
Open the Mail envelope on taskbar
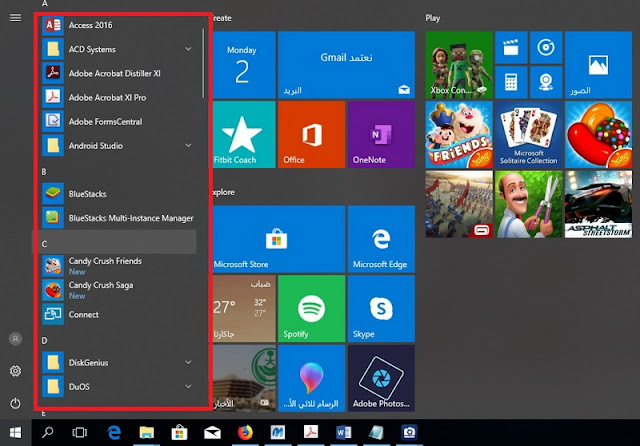[212, 433]
